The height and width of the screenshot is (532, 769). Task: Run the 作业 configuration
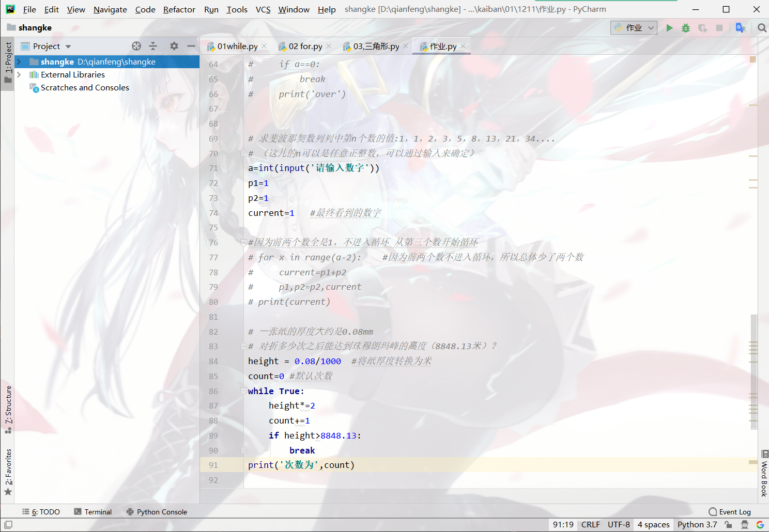pyautogui.click(x=669, y=27)
